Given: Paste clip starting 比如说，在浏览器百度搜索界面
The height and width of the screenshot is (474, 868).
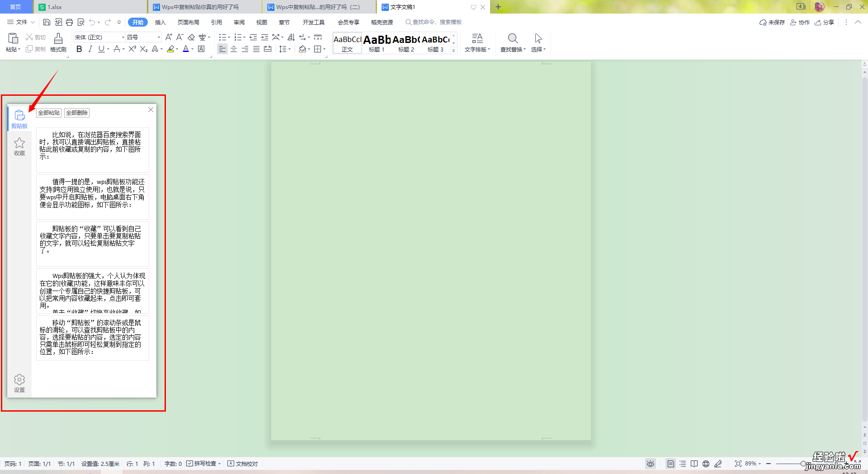Looking at the screenshot, I should pyautogui.click(x=93, y=150).
